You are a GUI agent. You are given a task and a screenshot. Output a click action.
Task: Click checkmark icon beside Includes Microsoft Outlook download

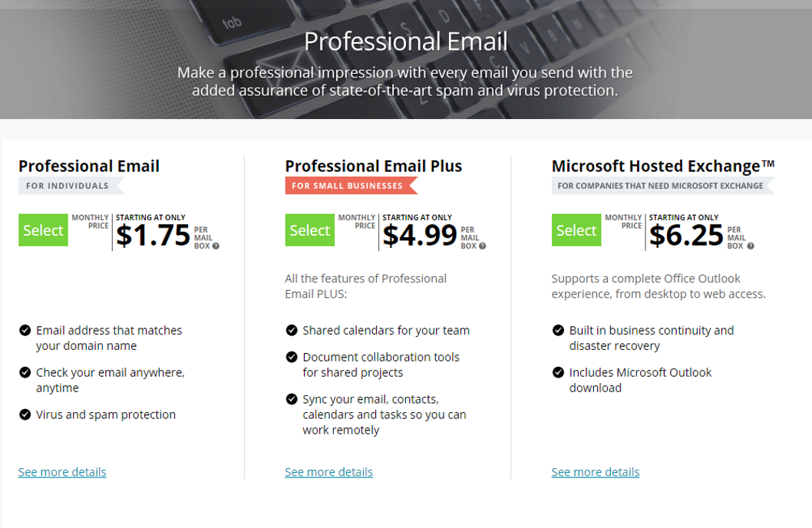(x=558, y=372)
